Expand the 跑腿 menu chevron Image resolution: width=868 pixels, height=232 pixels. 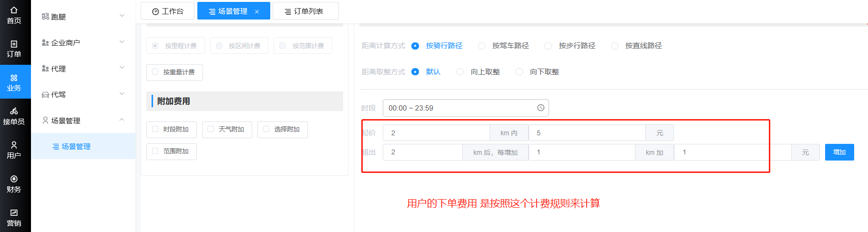coord(122,16)
